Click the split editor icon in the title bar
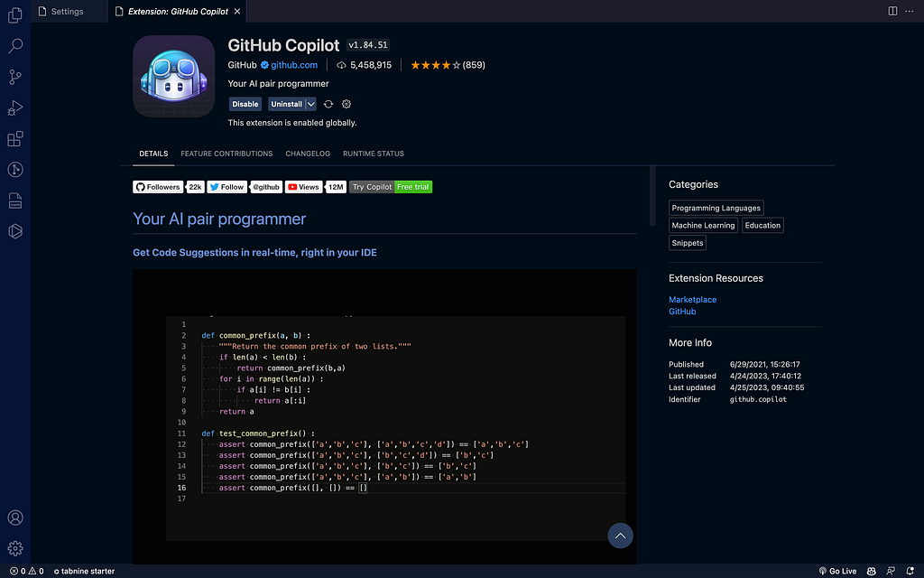The image size is (924, 578). (x=892, y=11)
